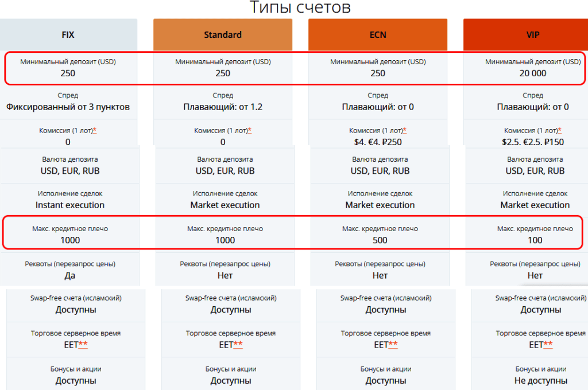Open the commission footnote link in FIX column

(x=94, y=130)
